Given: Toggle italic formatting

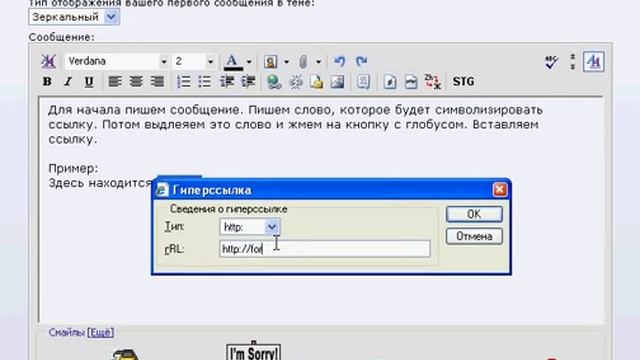Looking at the screenshot, I should (x=68, y=82).
